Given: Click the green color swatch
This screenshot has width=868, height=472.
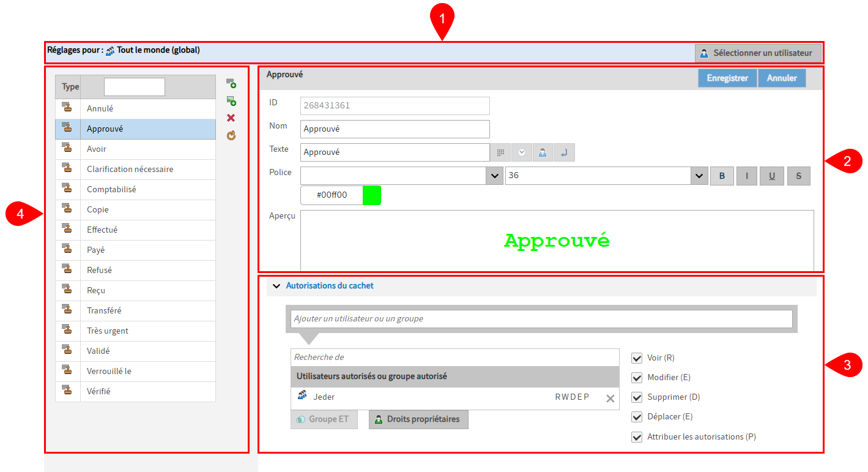Looking at the screenshot, I should [372, 195].
